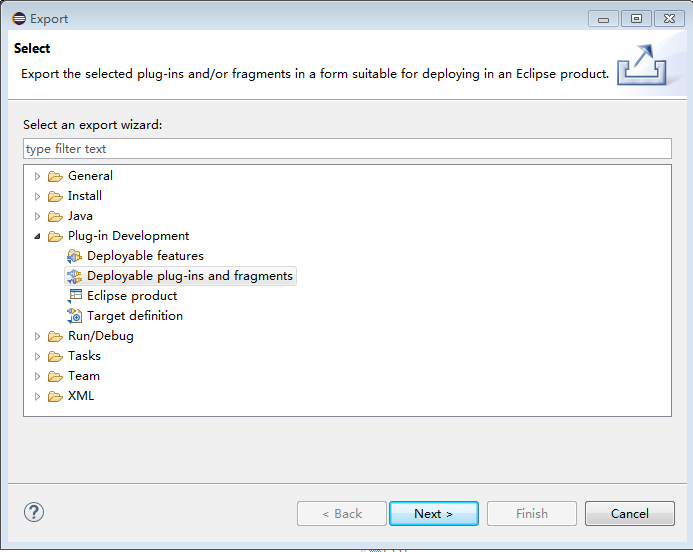Image resolution: width=693 pixels, height=552 pixels.
Task: Expand the General category
Action: pos(38,176)
